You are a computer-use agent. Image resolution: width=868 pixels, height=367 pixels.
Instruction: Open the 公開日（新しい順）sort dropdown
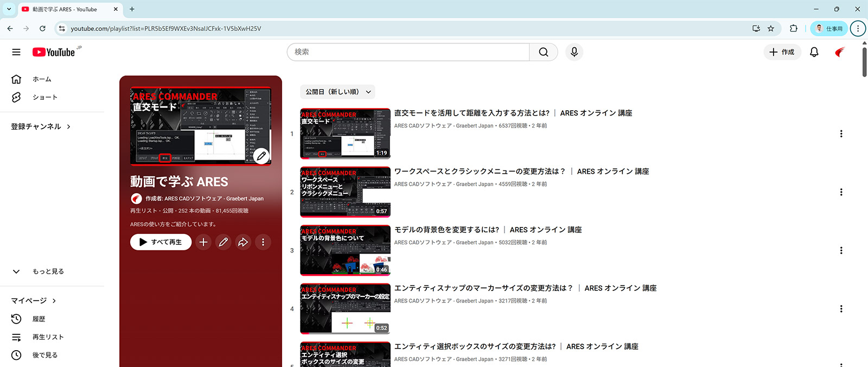pyautogui.click(x=337, y=92)
